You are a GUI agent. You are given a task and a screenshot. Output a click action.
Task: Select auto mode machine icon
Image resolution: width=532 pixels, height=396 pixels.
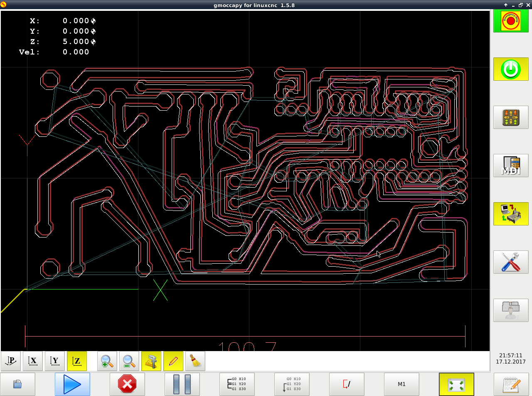pos(511,214)
